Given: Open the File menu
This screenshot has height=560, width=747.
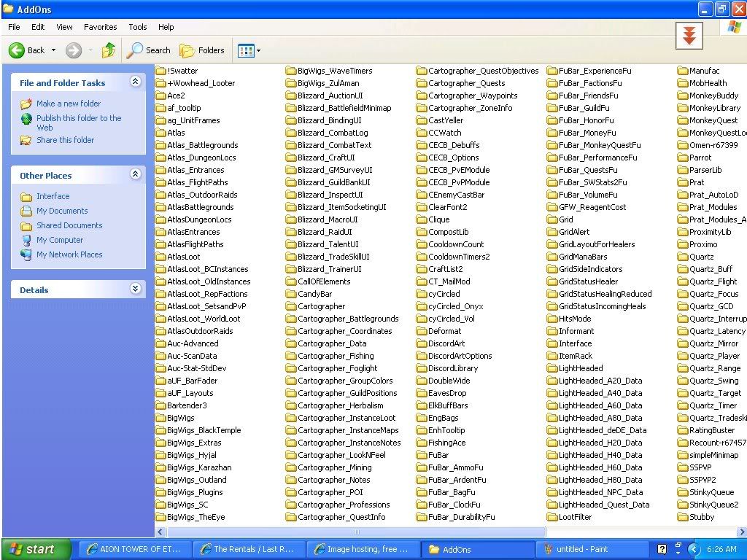Looking at the screenshot, I should tap(15, 27).
